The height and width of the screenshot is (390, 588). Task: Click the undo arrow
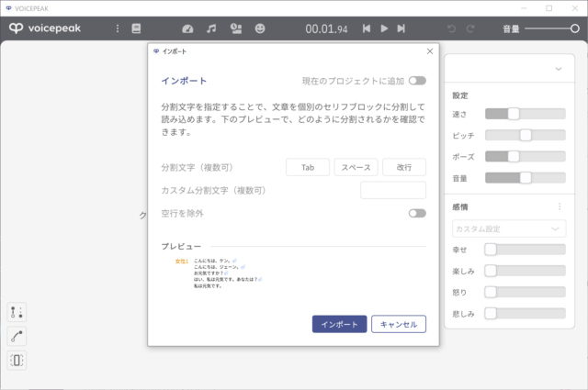451,28
